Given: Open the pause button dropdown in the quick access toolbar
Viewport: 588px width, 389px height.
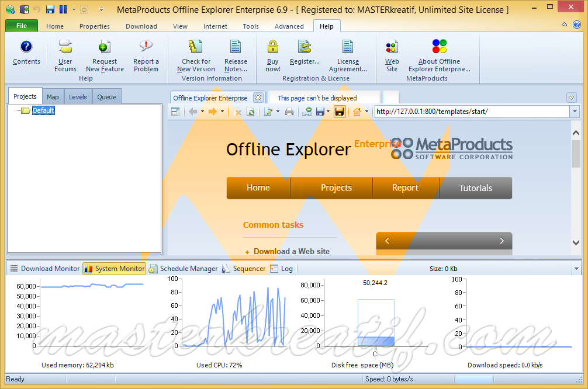Looking at the screenshot, I should pyautogui.click(x=74, y=9).
